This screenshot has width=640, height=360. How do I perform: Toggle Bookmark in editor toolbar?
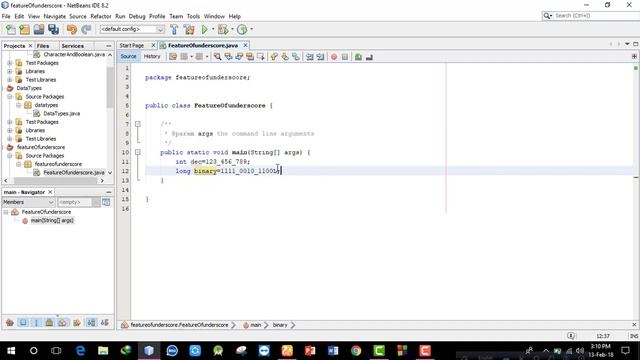tap(296, 57)
